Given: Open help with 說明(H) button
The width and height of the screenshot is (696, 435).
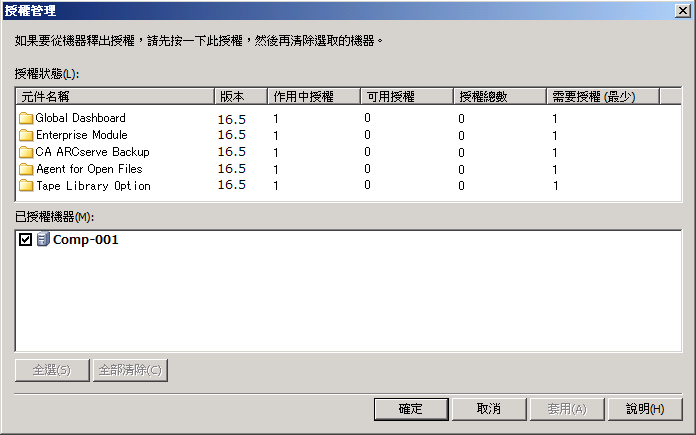Looking at the screenshot, I should [x=645, y=409].
